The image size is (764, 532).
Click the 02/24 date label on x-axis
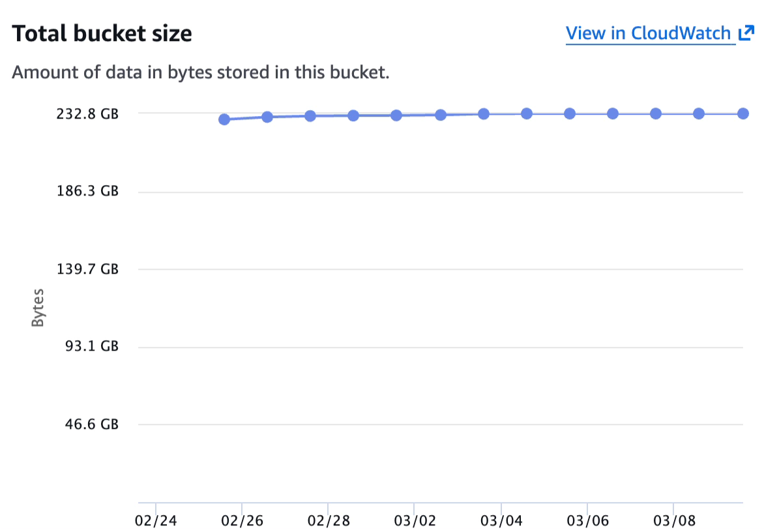click(156, 521)
